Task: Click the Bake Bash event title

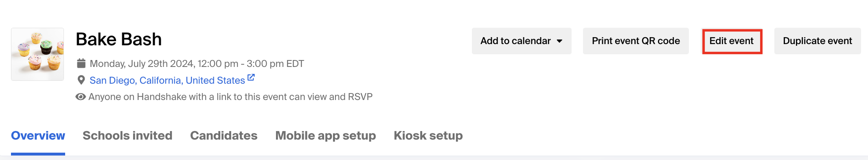Action: 119,39
